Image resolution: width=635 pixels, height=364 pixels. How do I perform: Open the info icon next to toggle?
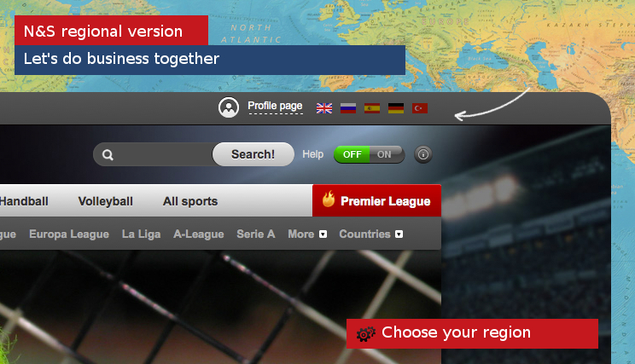point(423,154)
